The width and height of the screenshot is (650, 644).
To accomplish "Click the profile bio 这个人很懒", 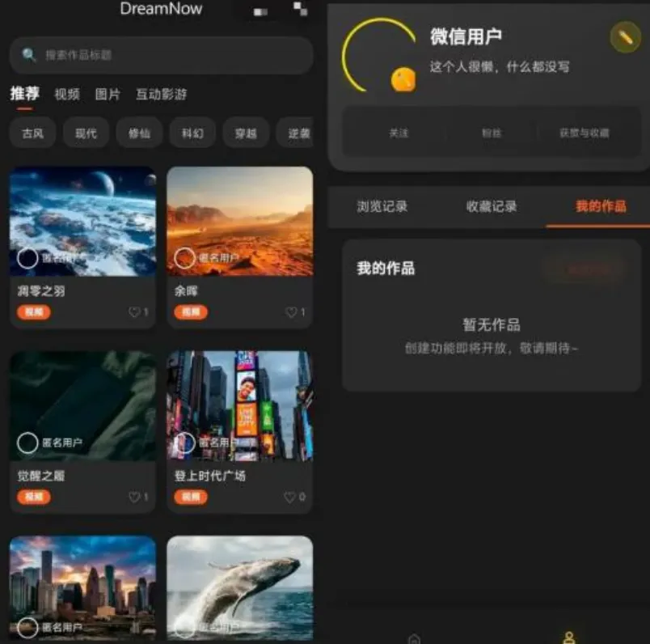I will (x=500, y=66).
